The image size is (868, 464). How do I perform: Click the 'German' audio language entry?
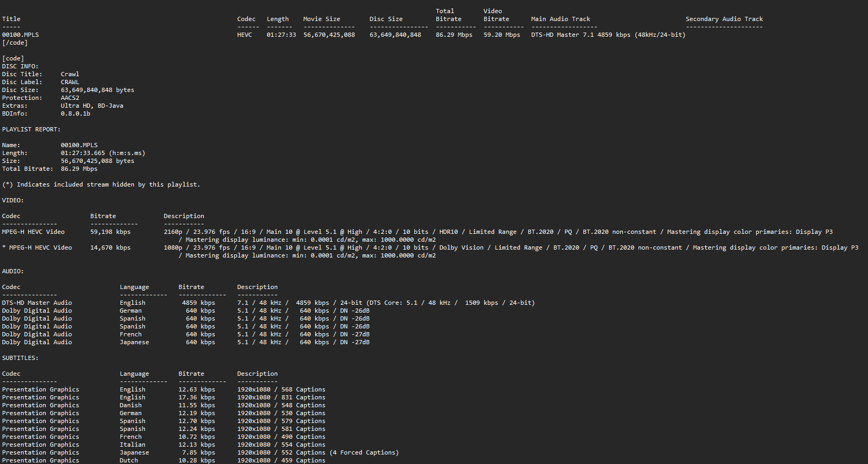[131, 311]
